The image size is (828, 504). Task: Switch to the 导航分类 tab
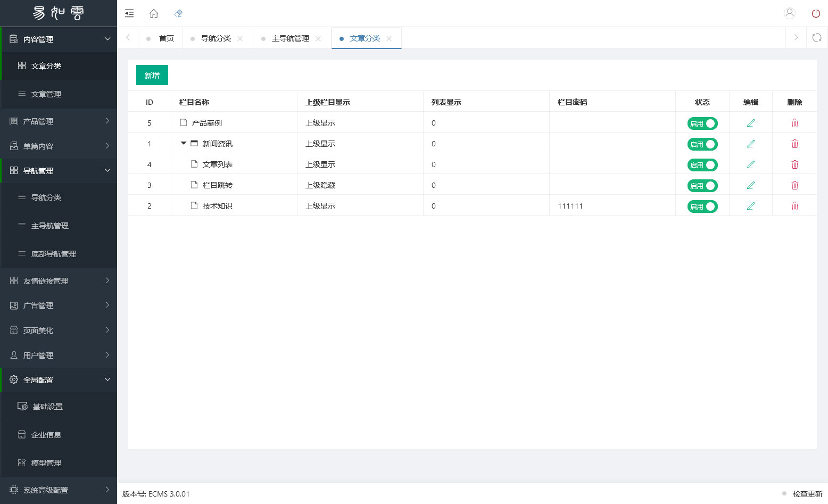(x=216, y=38)
